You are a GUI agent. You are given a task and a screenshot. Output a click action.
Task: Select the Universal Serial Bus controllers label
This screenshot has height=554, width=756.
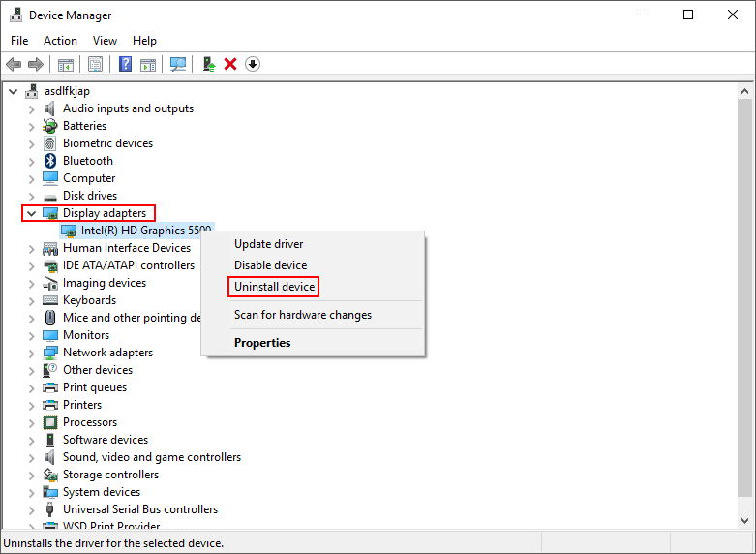pos(140,509)
